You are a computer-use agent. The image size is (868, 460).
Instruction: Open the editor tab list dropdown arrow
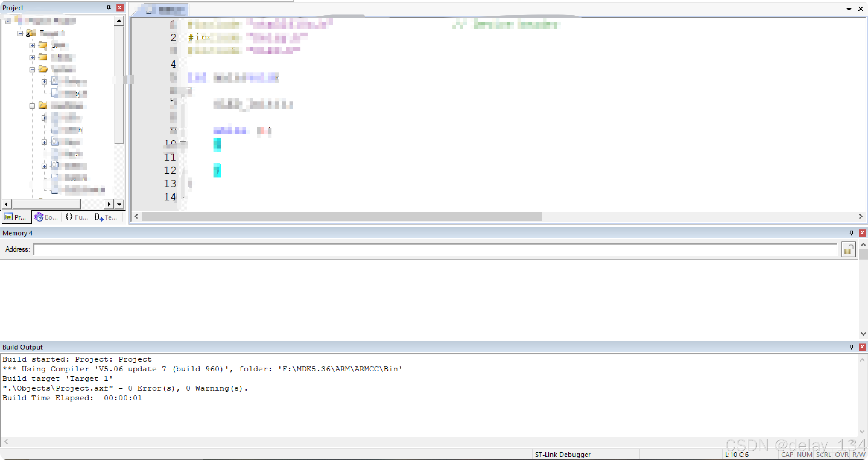(x=849, y=9)
